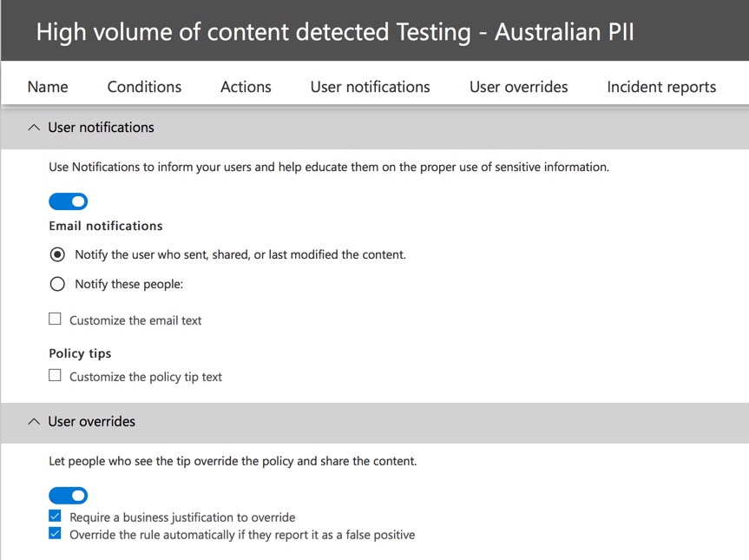Select the 'Notify these people' radio button
This screenshot has height=560, width=749.
[56, 283]
